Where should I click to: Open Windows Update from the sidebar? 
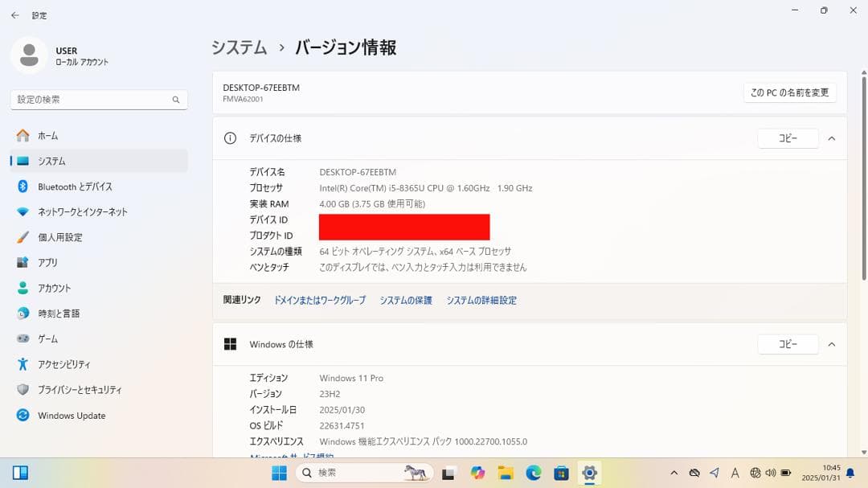coord(71,415)
